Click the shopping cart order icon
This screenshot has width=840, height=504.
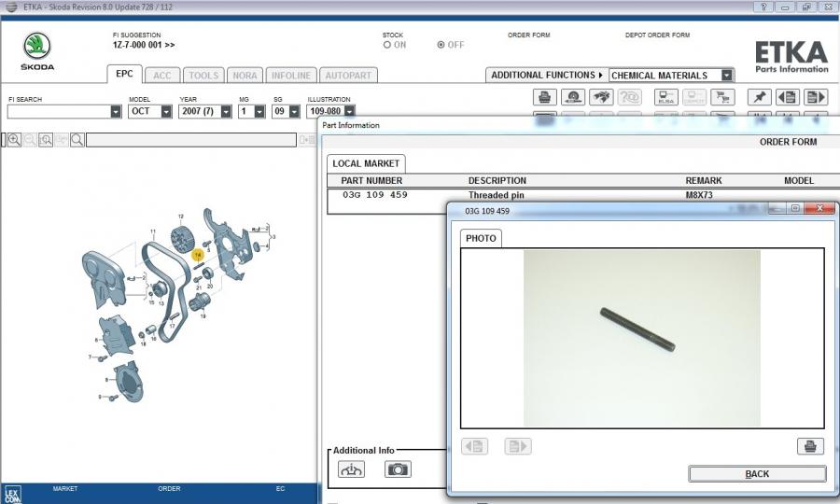pyautogui.click(x=721, y=97)
